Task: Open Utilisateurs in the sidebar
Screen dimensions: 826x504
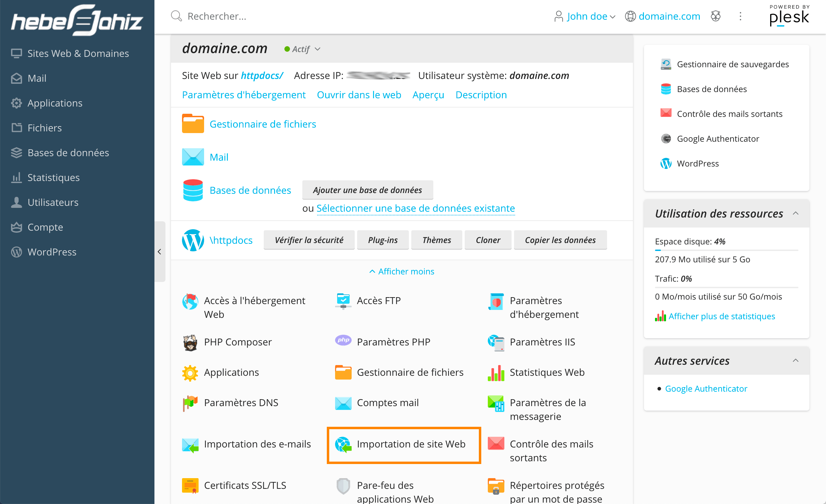Action: pos(44,202)
